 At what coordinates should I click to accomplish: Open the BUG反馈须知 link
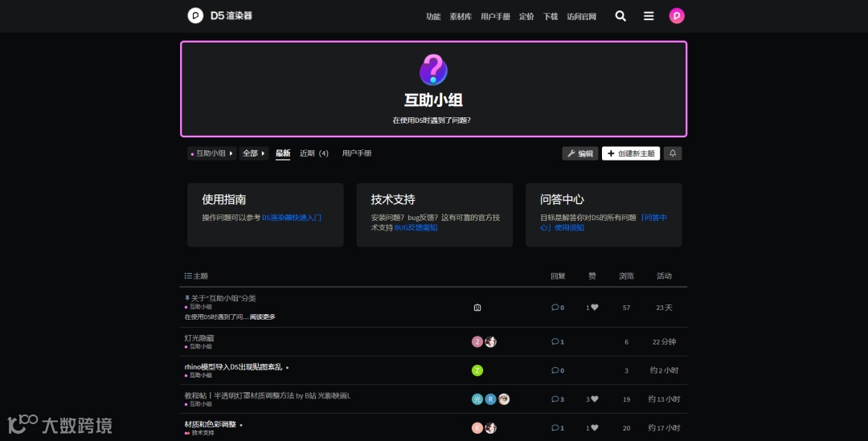point(416,228)
